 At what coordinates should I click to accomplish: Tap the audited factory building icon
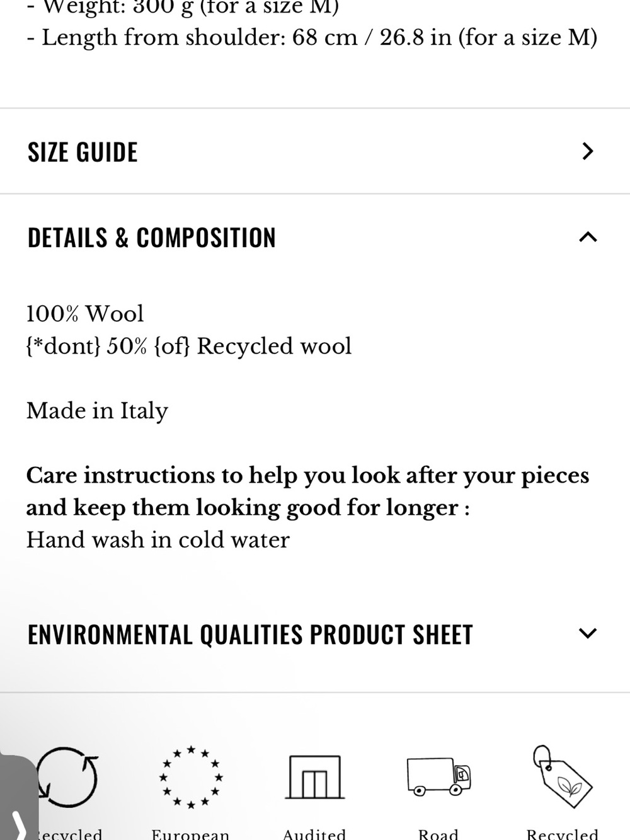click(x=315, y=777)
